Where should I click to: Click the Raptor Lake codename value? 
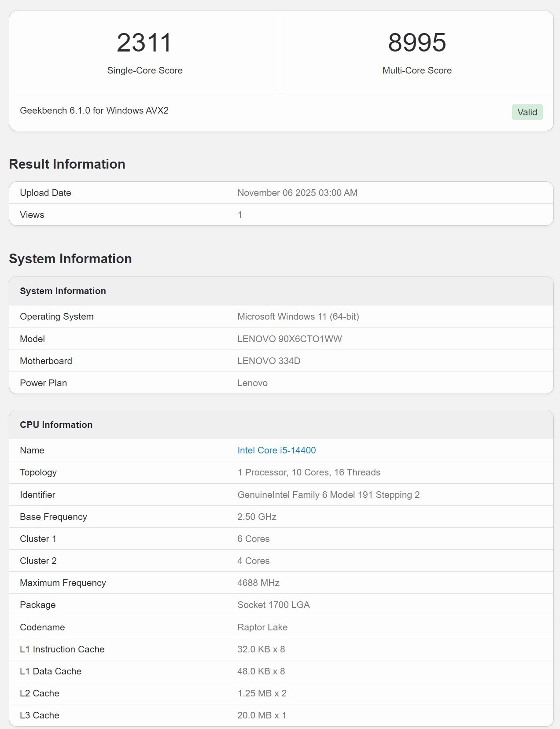coord(262,627)
